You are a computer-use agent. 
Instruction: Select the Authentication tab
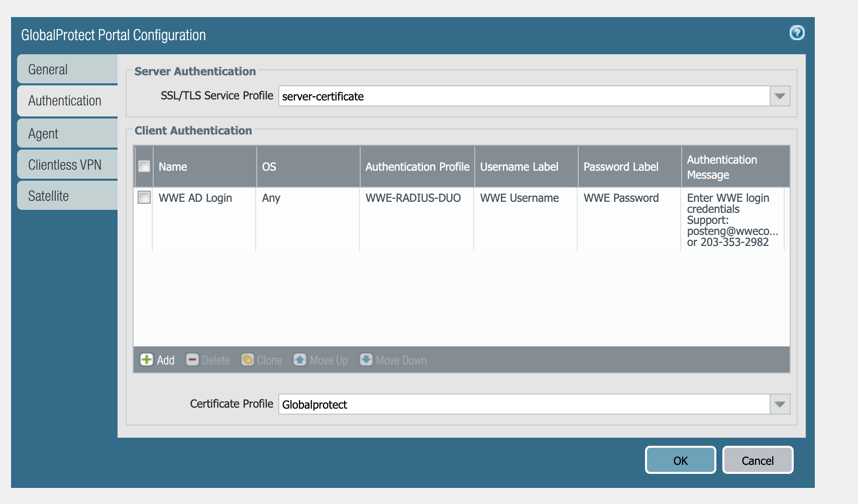click(x=67, y=100)
